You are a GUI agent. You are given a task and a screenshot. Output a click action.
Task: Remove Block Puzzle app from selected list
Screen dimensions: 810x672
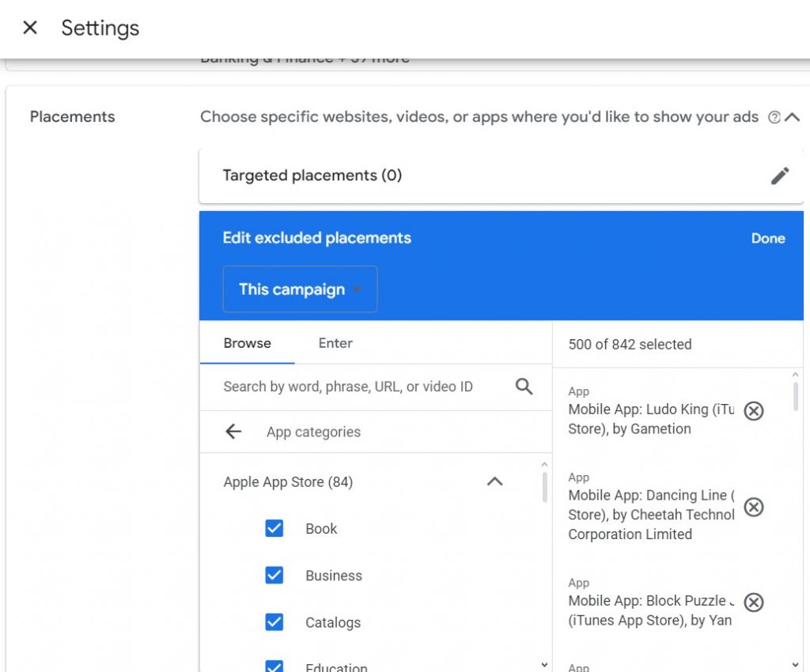[x=754, y=602]
